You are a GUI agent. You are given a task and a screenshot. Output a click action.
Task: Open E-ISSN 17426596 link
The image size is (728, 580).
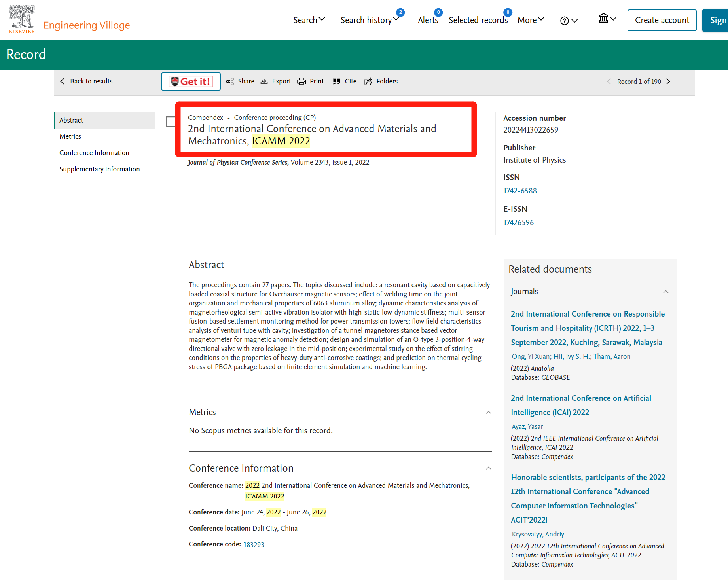(x=518, y=222)
